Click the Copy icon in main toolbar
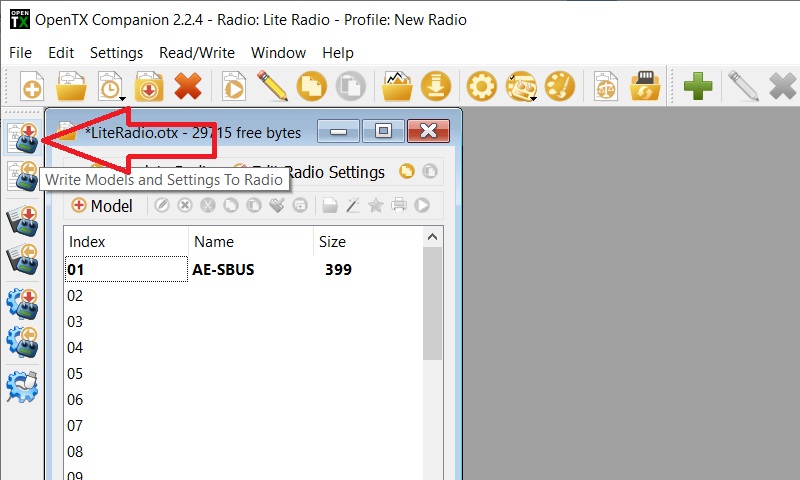Image resolution: width=800 pixels, height=480 pixels. coord(312,86)
